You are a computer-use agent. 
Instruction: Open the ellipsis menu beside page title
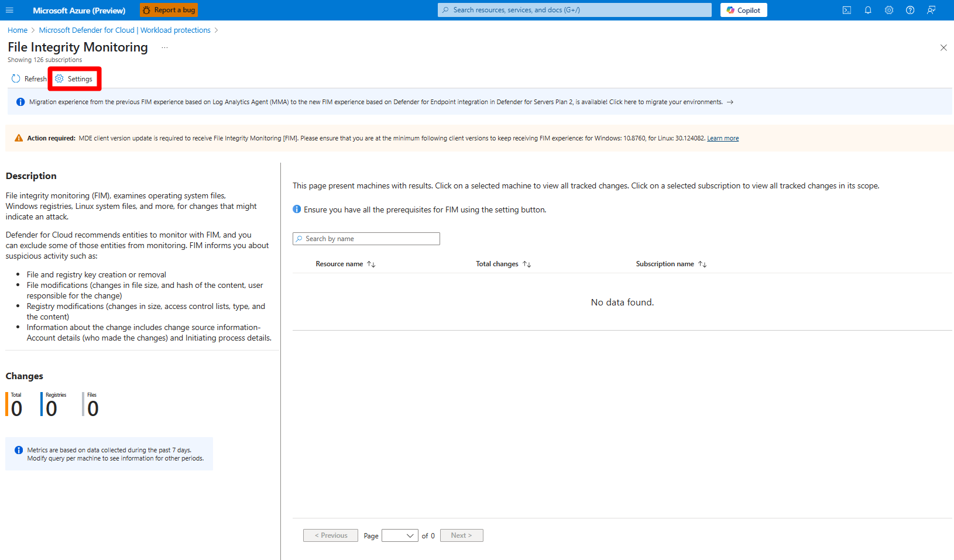tap(164, 48)
